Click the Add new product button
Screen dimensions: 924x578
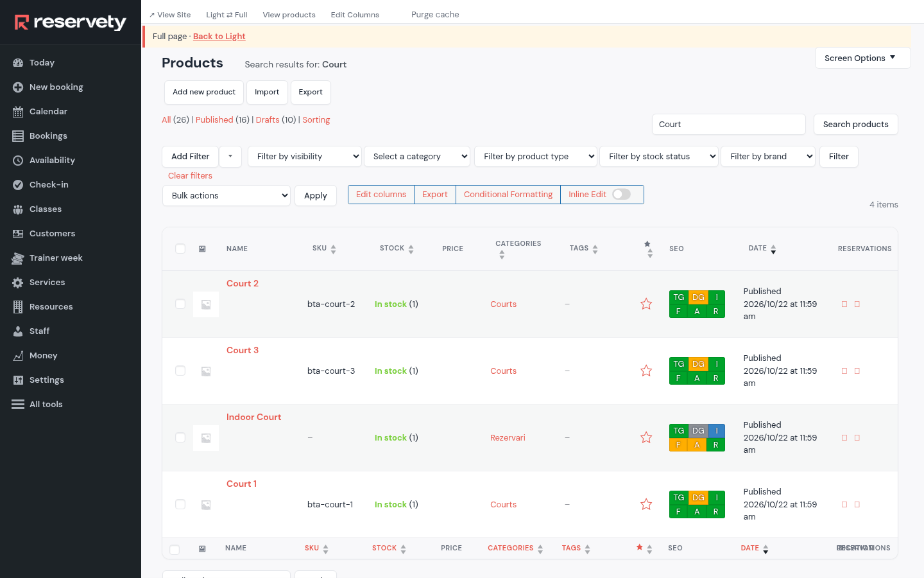[204, 92]
